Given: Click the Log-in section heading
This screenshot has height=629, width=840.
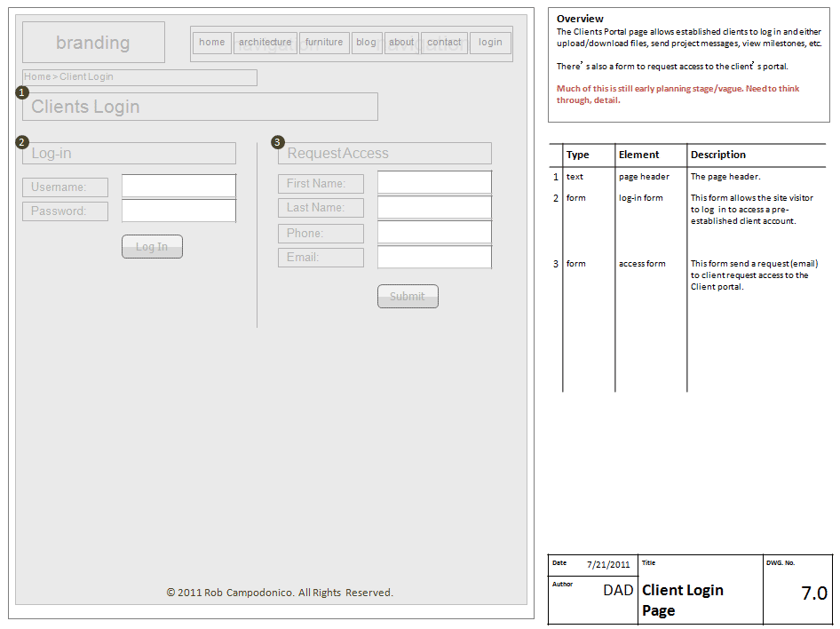Looking at the screenshot, I should pyautogui.click(x=129, y=153).
